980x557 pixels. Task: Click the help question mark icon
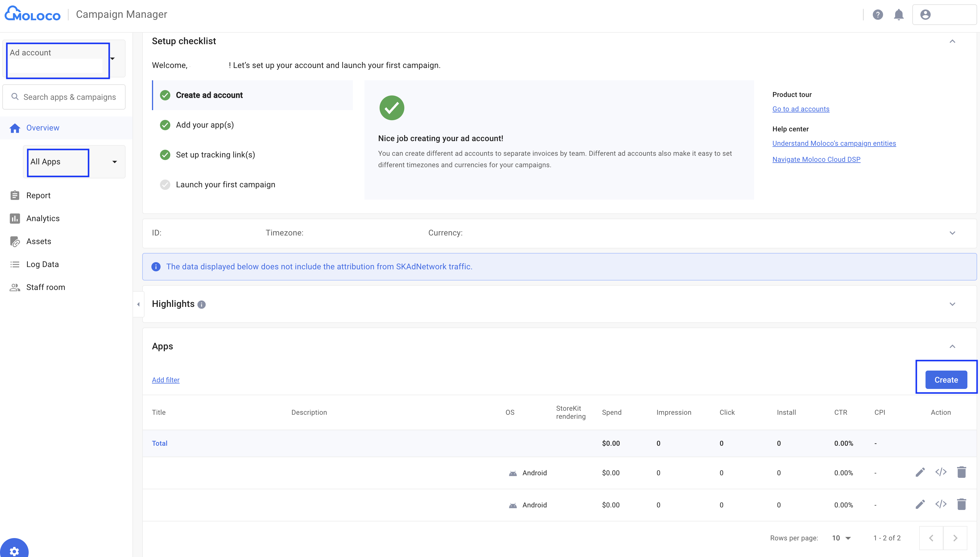878,15
